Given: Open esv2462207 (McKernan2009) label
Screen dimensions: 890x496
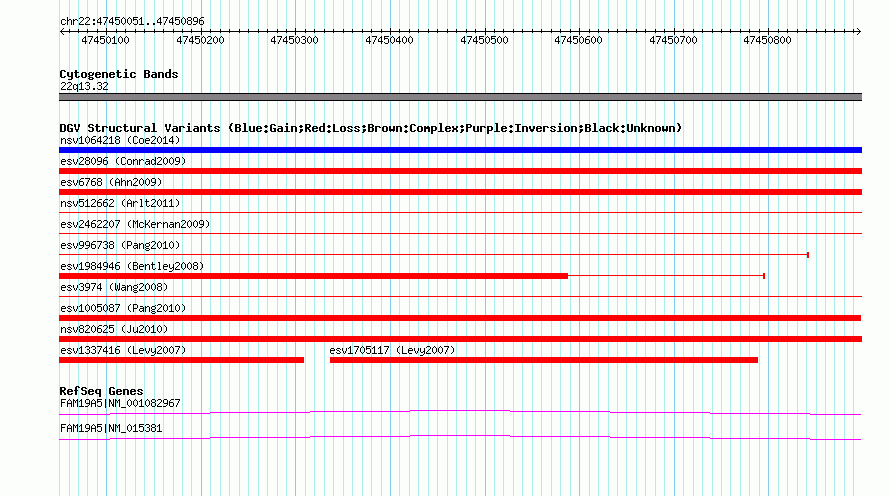Looking at the screenshot, I should click(135, 224).
